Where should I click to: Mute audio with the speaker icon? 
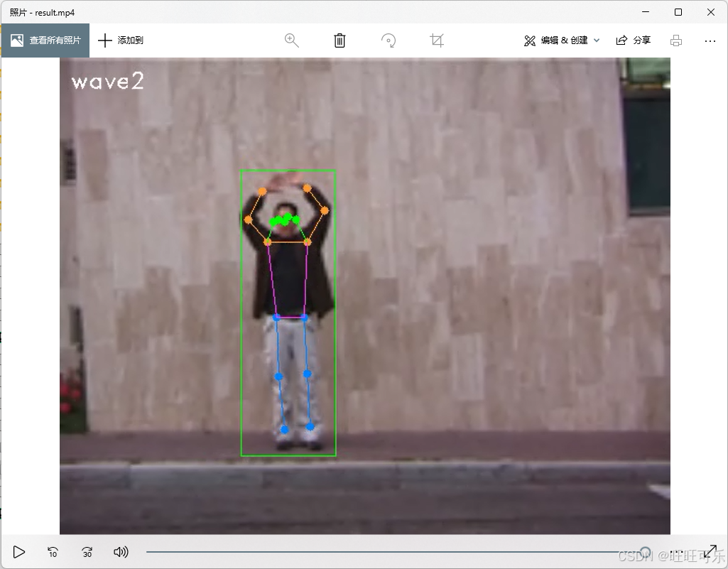pyautogui.click(x=121, y=552)
